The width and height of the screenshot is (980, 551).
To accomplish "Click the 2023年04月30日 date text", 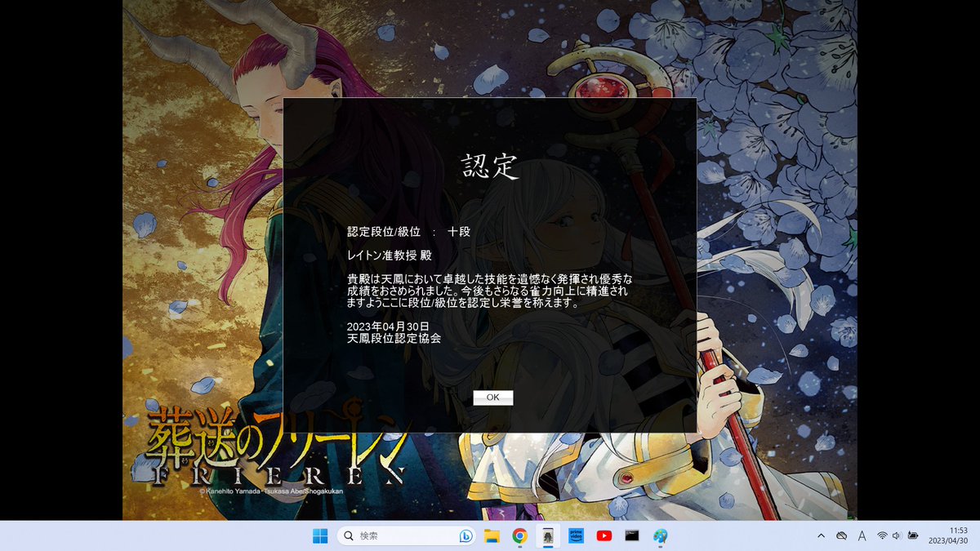I will point(388,327).
